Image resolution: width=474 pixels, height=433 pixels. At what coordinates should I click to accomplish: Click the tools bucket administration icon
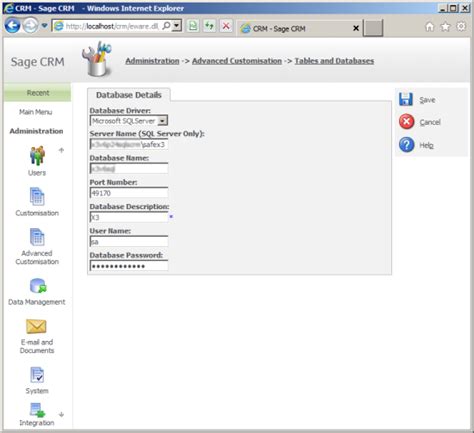coord(97,59)
